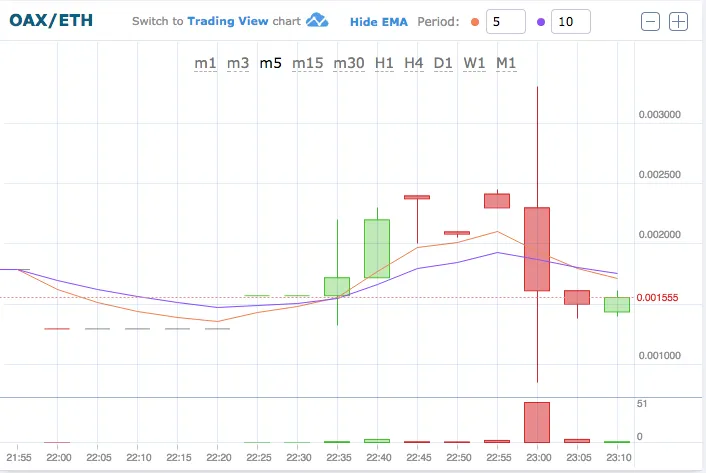Click the Trading View cloud logo icon
Image resolution: width=706 pixels, height=473 pixels.
tap(318, 21)
